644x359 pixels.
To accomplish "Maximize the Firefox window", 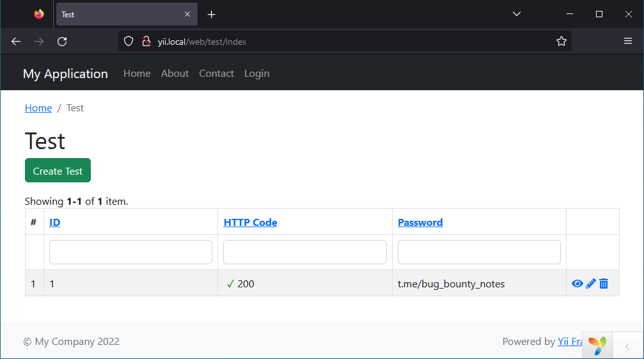I will tap(599, 14).
